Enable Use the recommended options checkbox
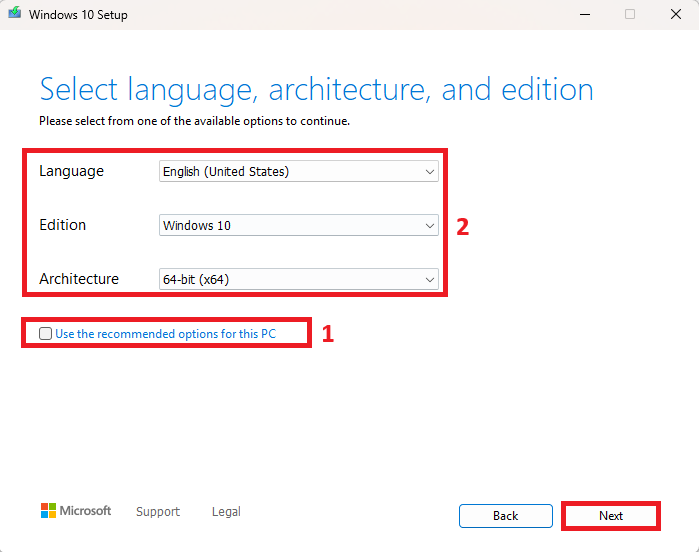The height and width of the screenshot is (552, 699). pos(45,334)
